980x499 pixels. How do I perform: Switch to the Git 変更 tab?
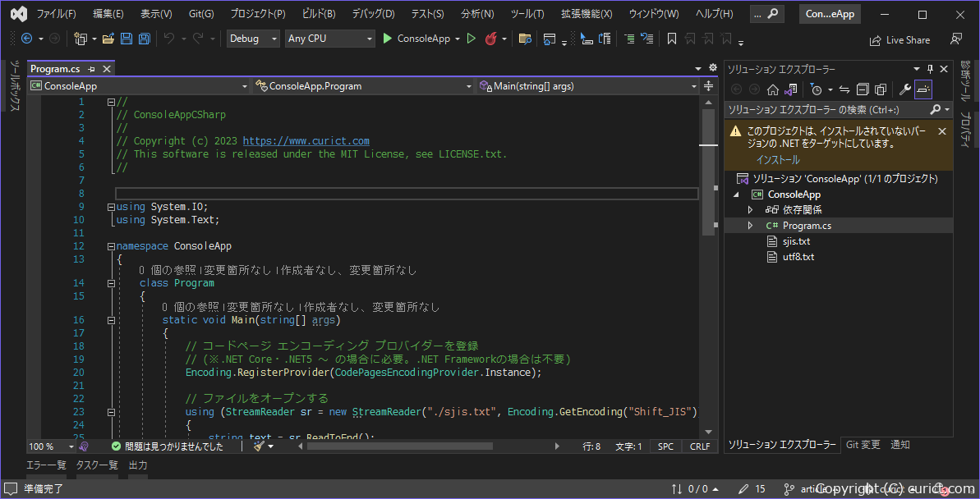pyautogui.click(x=865, y=444)
